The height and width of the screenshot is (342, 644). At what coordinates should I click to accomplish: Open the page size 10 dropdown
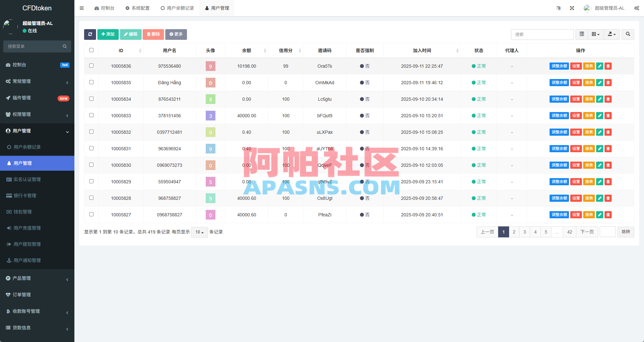point(199,232)
